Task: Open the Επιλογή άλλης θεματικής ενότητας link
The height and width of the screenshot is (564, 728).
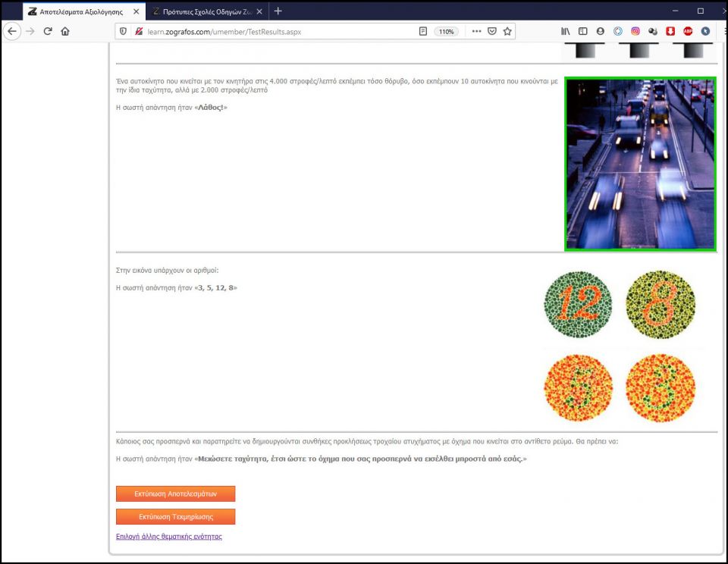Action: (x=168, y=536)
